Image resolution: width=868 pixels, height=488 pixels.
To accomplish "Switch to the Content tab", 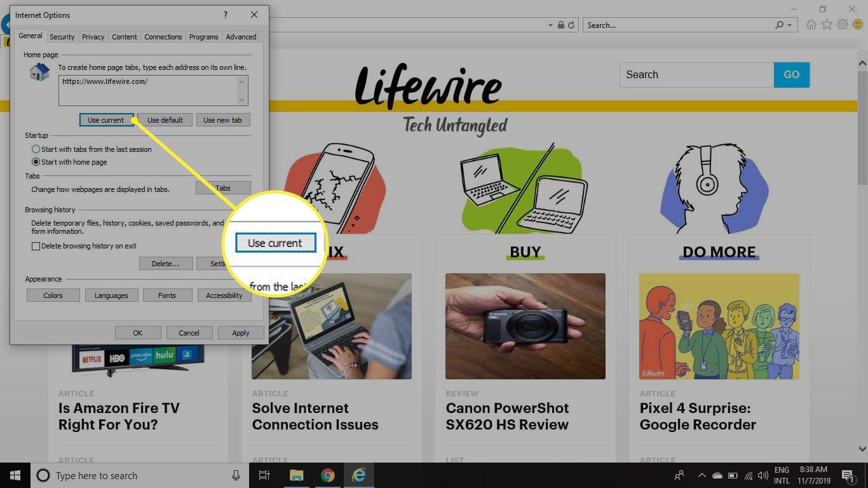I will point(125,37).
